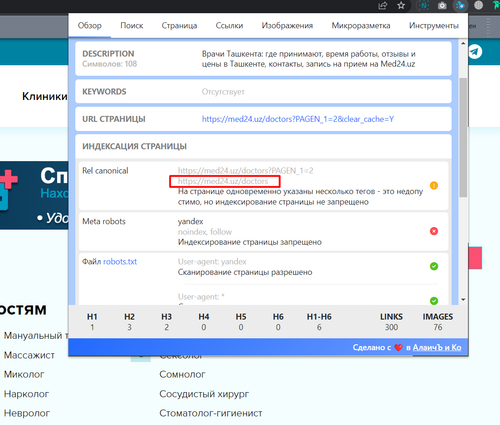This screenshot has height=425, width=500.
Task: Click the H1 count in the bottom bar
Action: (x=92, y=322)
